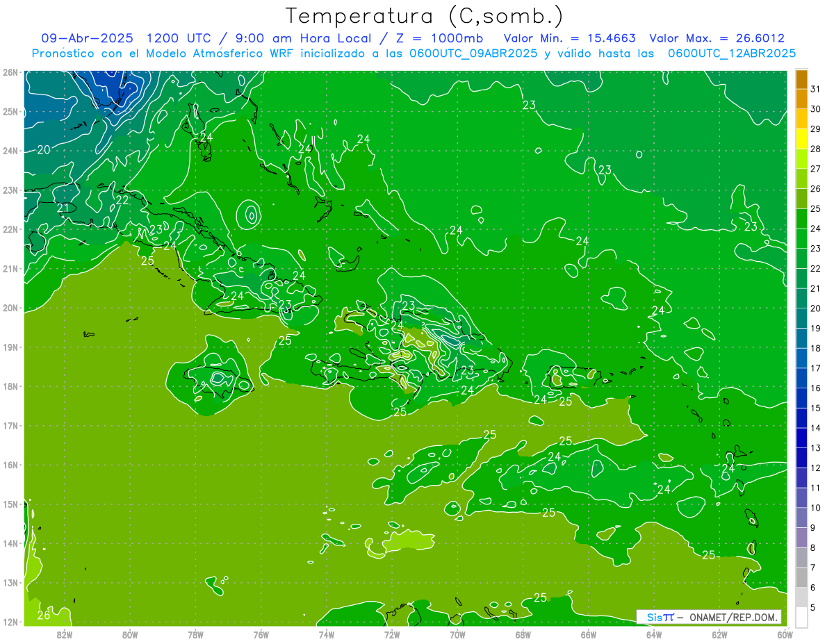The height and width of the screenshot is (644, 834).
Task: Click the '22' contour label on the map
Action: click(122, 199)
